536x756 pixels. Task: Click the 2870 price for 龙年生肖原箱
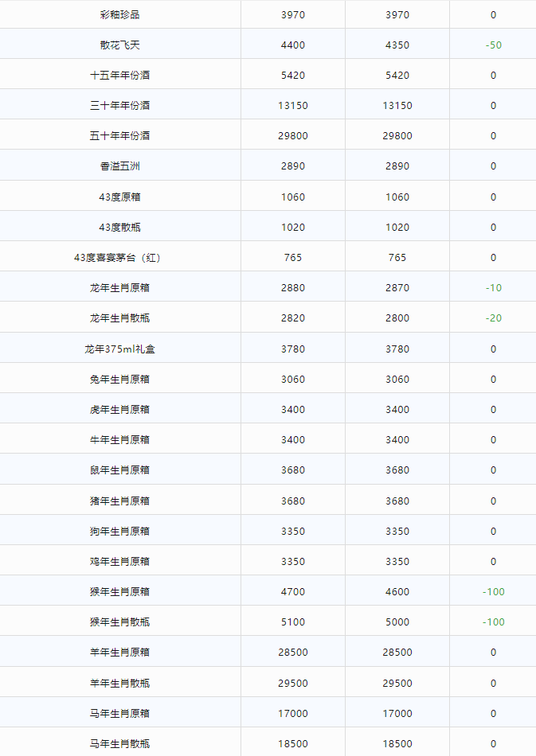pos(397,288)
